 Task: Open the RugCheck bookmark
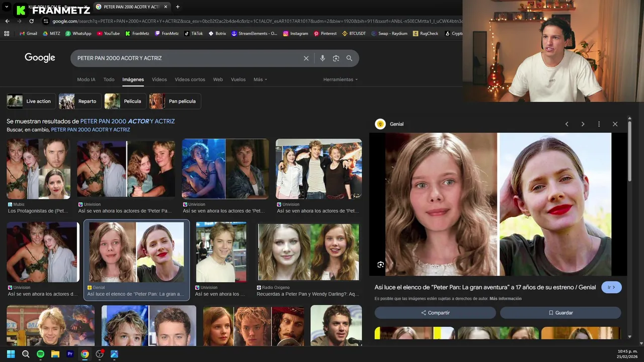click(425, 34)
